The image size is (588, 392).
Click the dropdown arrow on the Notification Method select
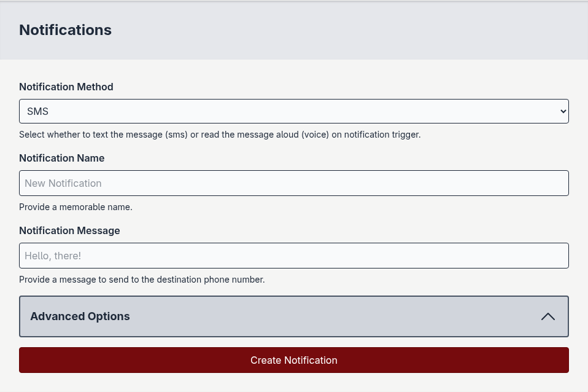tap(563, 111)
